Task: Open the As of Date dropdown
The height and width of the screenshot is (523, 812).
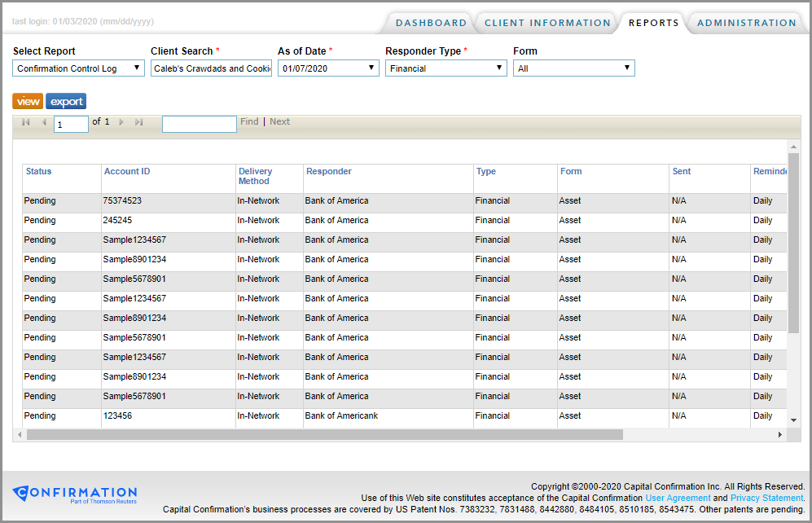Action: point(327,68)
